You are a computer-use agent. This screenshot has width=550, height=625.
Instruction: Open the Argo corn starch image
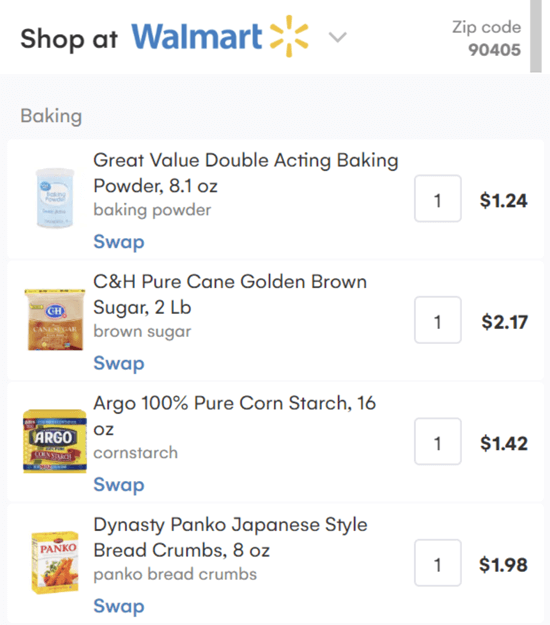(x=55, y=441)
